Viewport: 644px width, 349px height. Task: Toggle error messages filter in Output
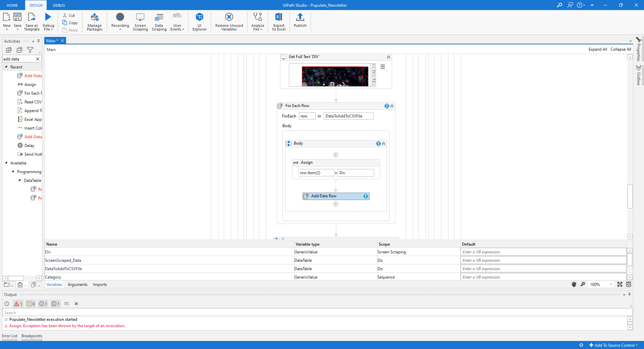(18, 304)
